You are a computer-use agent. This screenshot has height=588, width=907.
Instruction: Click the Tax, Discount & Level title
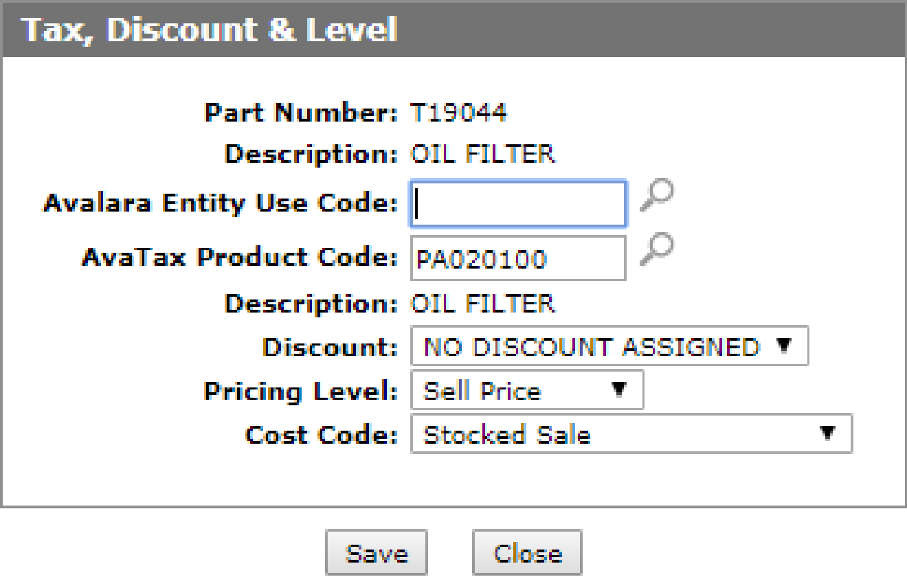point(210,30)
